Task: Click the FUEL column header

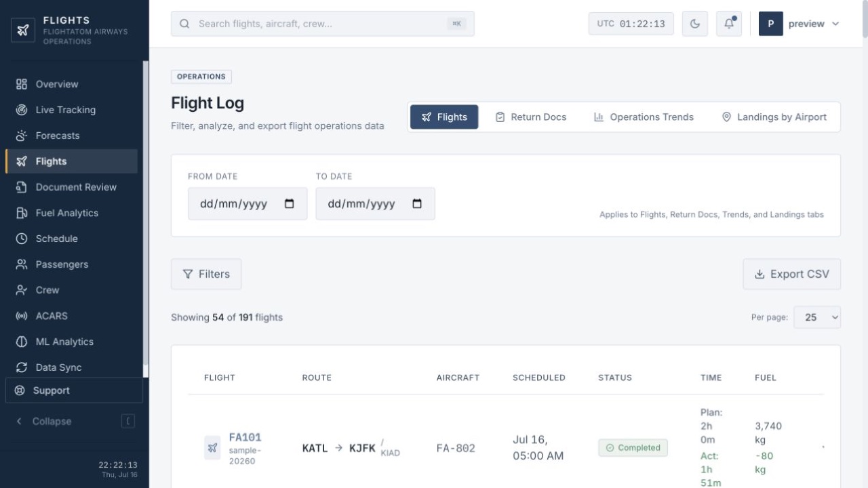Action: pos(766,378)
